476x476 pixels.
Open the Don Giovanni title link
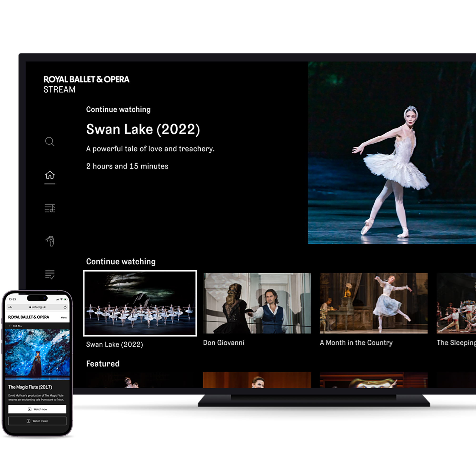[224, 342]
